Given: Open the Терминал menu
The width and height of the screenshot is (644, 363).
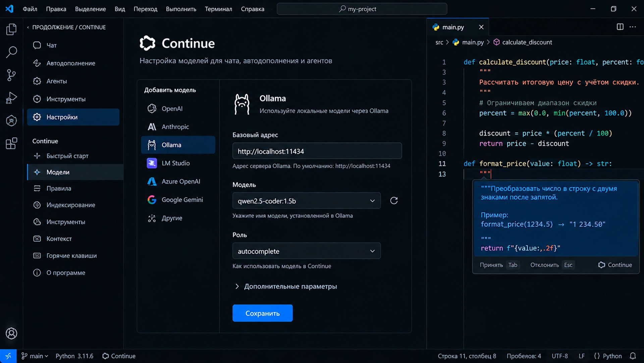Looking at the screenshot, I should pos(218,9).
